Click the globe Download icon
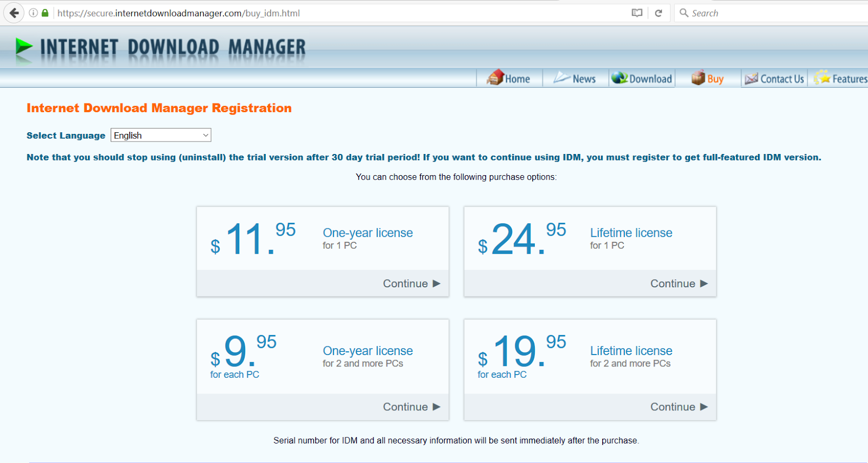868x463 pixels. point(620,78)
